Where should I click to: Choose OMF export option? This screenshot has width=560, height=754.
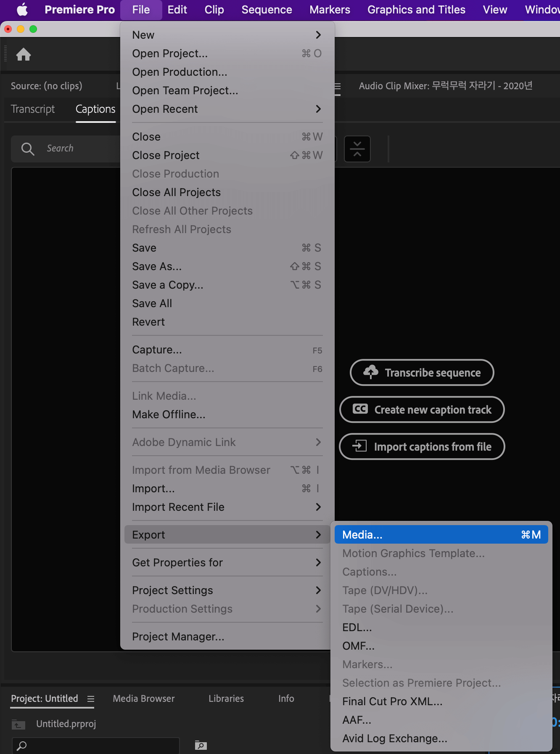tap(441, 646)
